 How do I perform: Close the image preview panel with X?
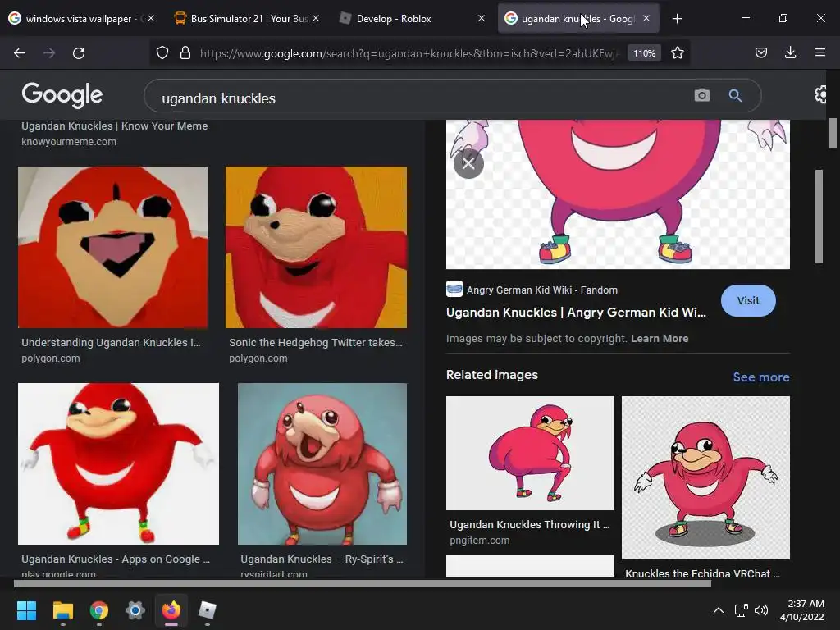(x=468, y=163)
